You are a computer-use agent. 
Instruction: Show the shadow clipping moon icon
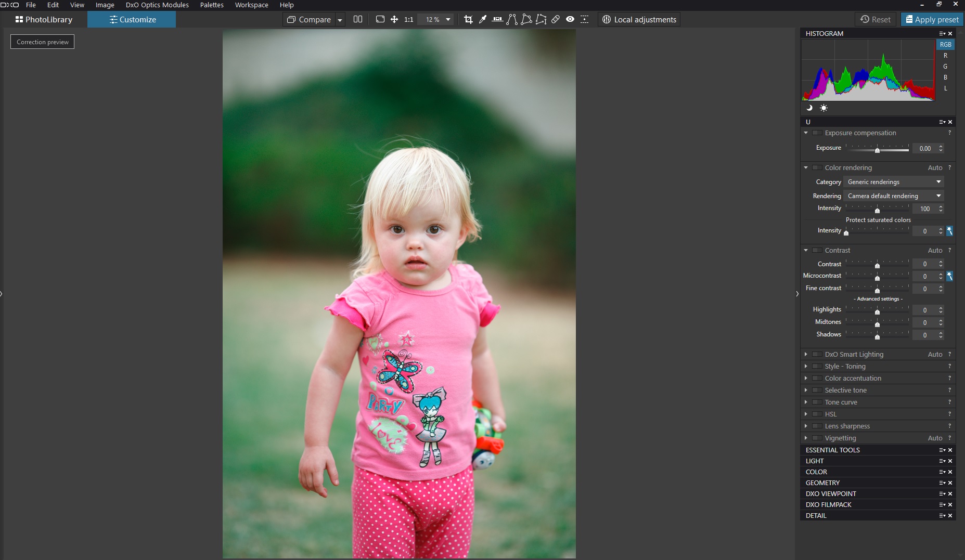click(809, 108)
